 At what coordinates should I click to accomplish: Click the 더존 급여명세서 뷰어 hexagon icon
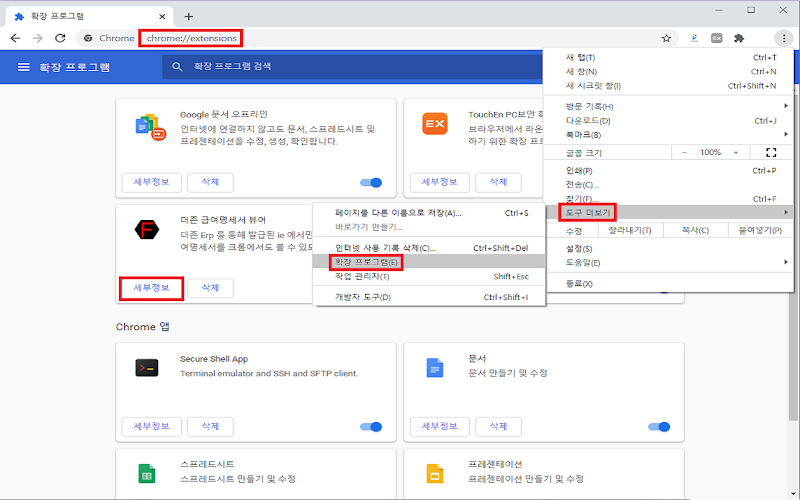147,230
